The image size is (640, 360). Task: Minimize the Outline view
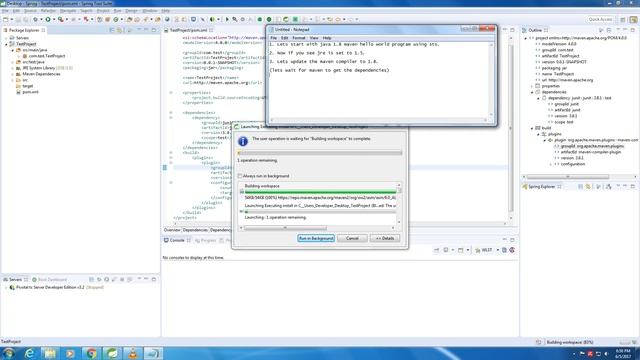[x=625, y=30]
